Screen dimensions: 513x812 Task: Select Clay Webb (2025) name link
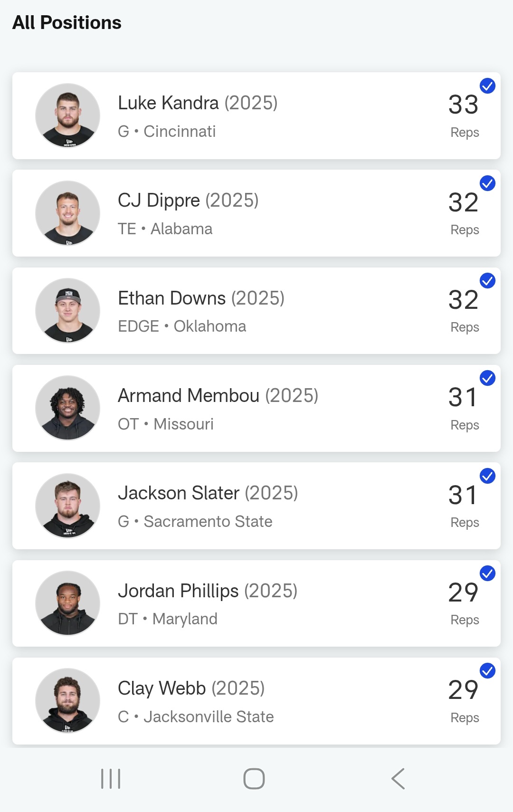[191, 688]
